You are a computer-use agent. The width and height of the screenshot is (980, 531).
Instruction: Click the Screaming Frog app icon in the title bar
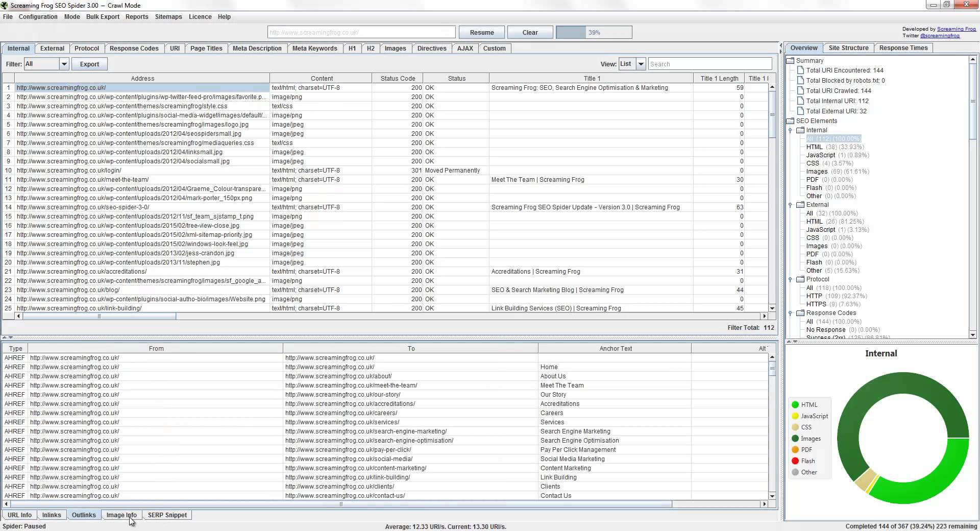click(5, 5)
